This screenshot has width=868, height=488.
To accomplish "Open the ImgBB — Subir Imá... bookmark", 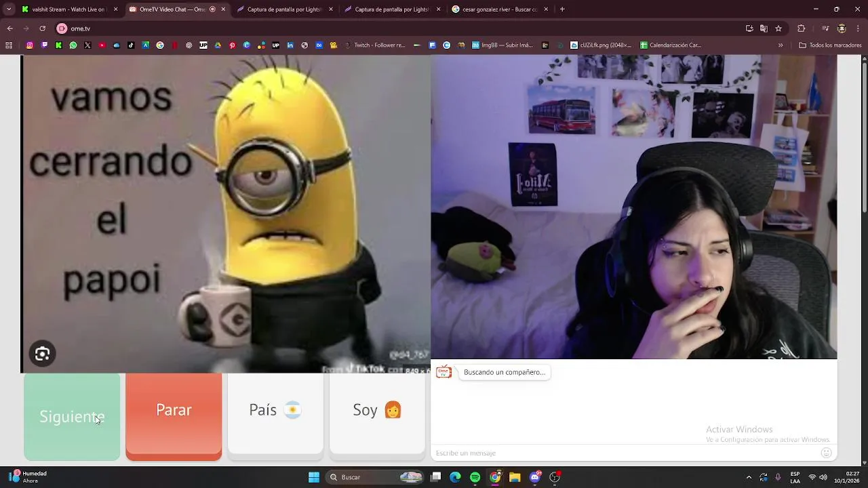I will [x=501, y=45].
